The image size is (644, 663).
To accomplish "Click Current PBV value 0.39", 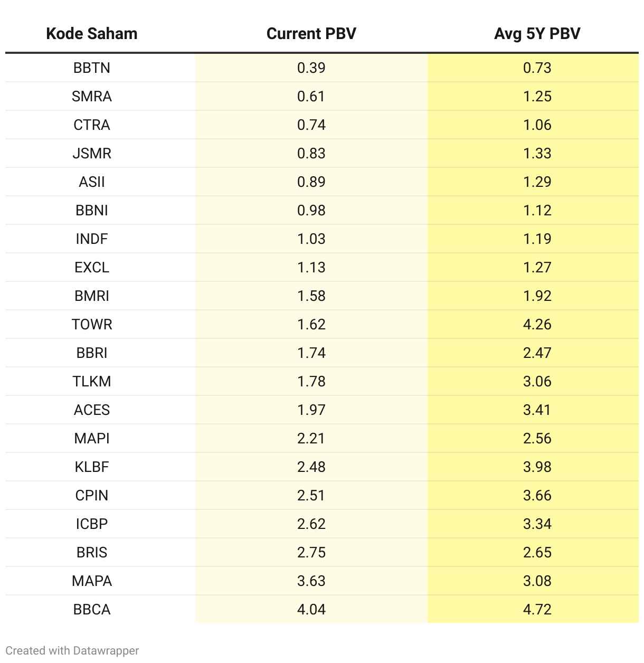I will click(x=311, y=68).
